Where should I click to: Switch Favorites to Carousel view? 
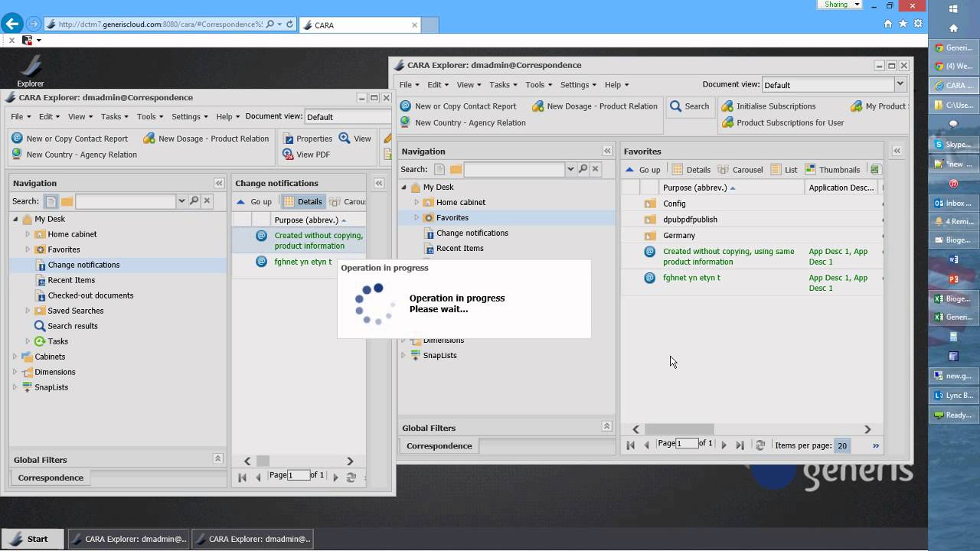[x=740, y=170]
